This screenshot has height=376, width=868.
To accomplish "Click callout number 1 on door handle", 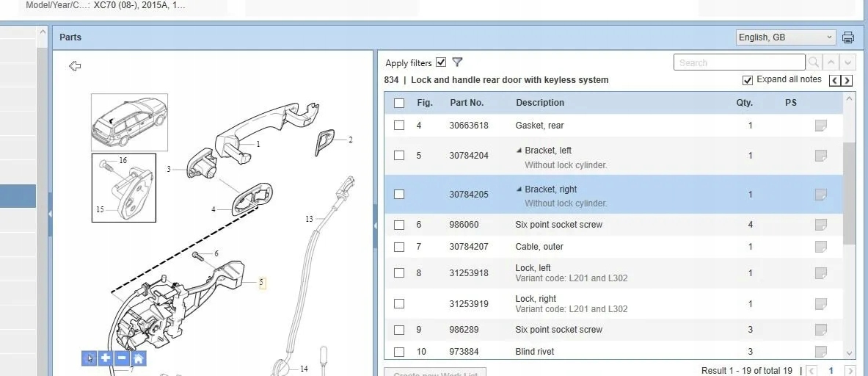I will coord(258,144).
